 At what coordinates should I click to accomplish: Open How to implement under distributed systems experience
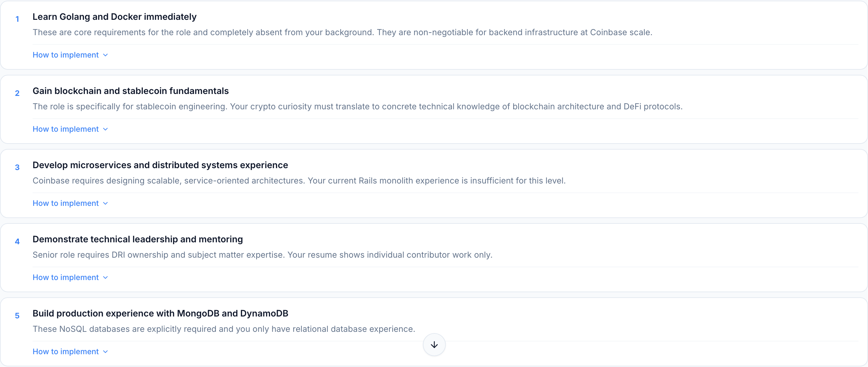coord(66,203)
